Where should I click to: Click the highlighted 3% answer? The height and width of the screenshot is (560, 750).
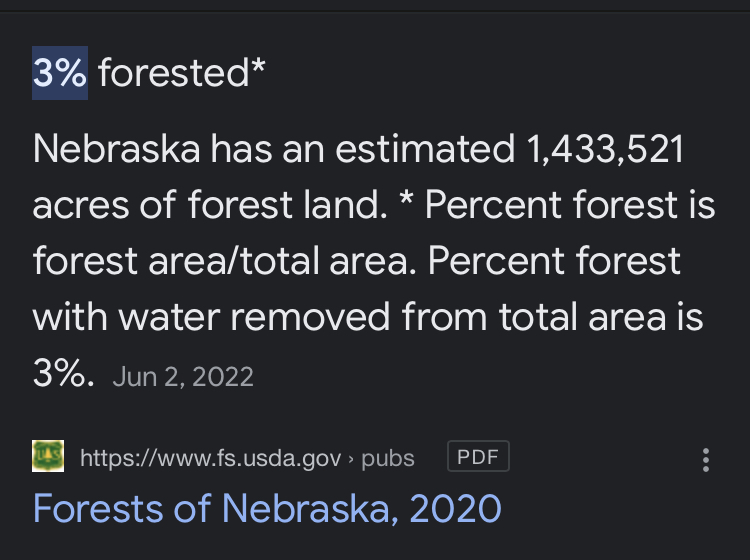60,73
